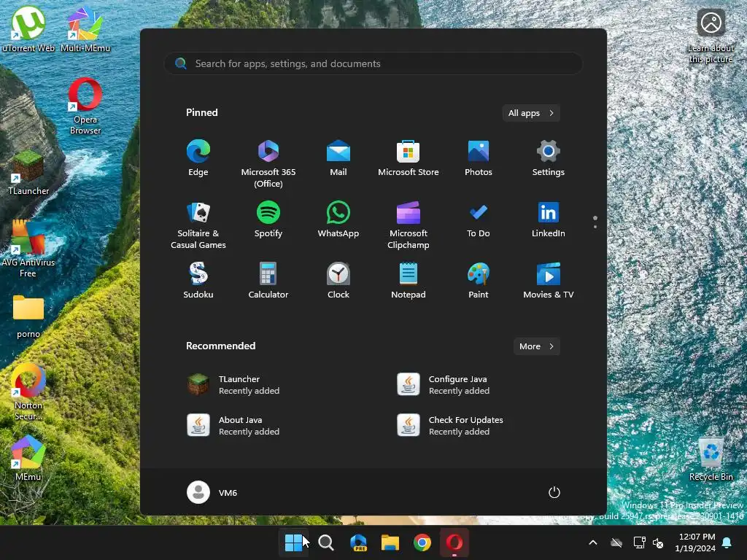Viewport: 747px width, 560px height.
Task: Open taskbar Search
Action: pos(326,542)
